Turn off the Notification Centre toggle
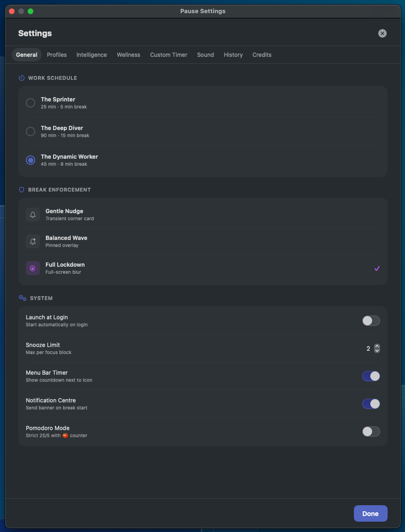The height and width of the screenshot is (532, 405). point(371,404)
